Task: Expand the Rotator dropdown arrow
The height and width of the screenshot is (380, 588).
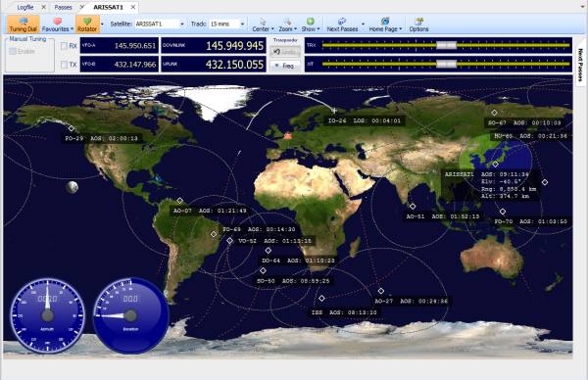Action: [x=102, y=24]
